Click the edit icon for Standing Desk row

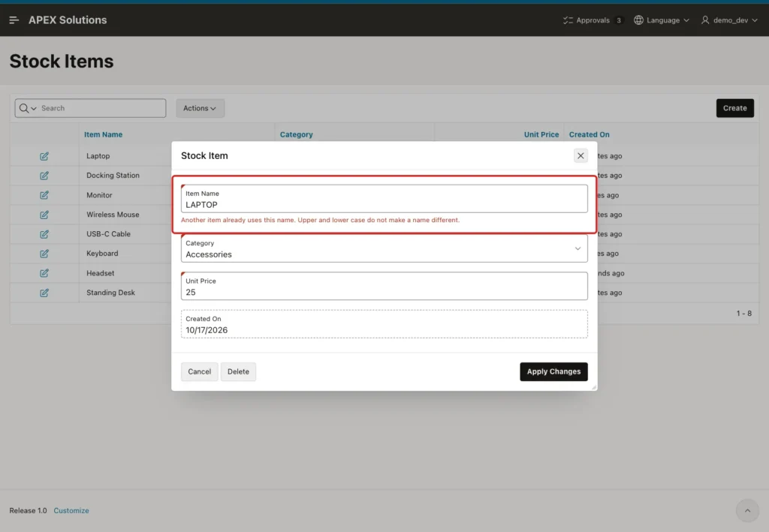click(44, 293)
